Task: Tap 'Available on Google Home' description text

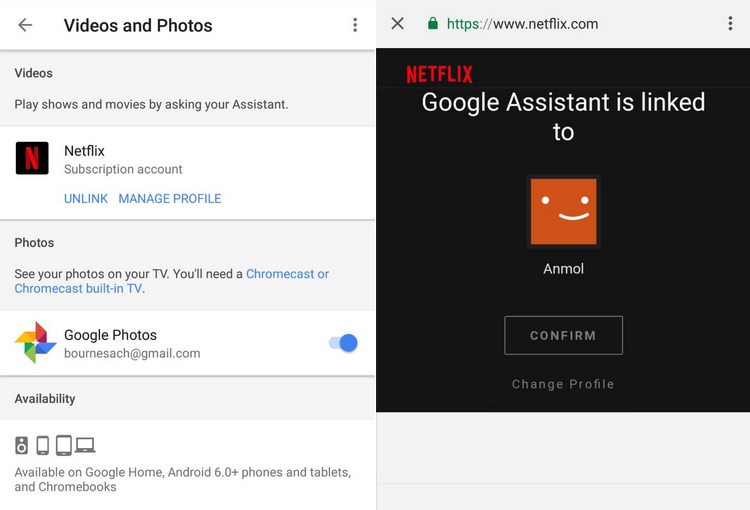Action: pos(183,479)
